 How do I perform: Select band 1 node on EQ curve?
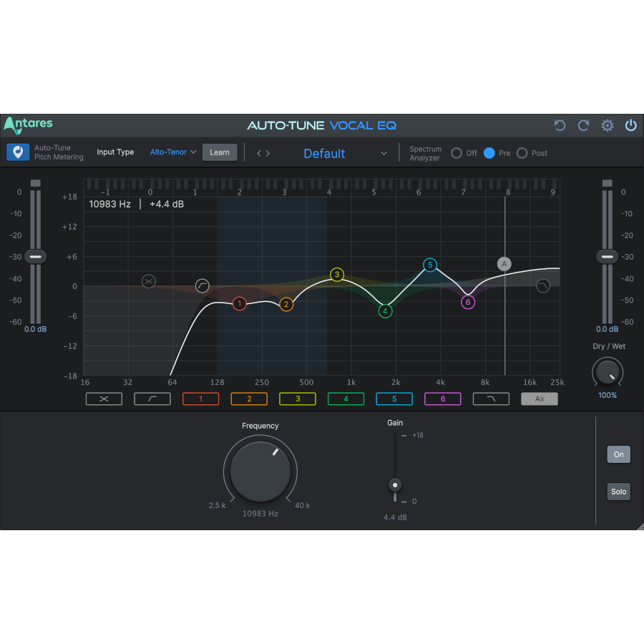tap(240, 304)
